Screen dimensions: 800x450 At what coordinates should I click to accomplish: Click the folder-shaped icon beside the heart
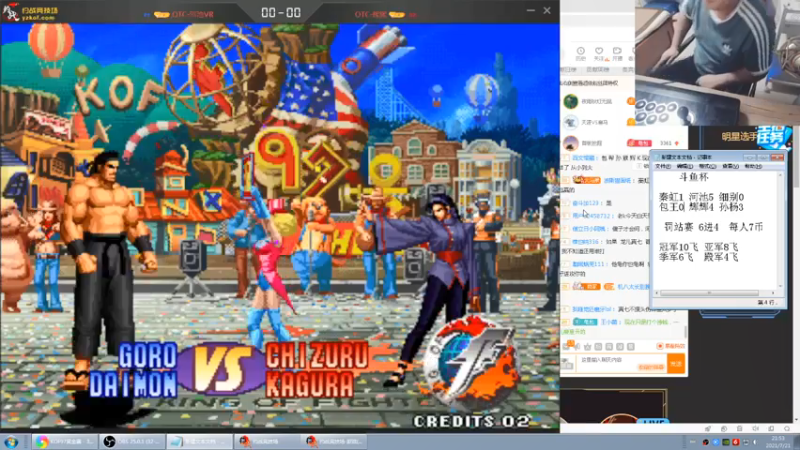tap(617, 53)
